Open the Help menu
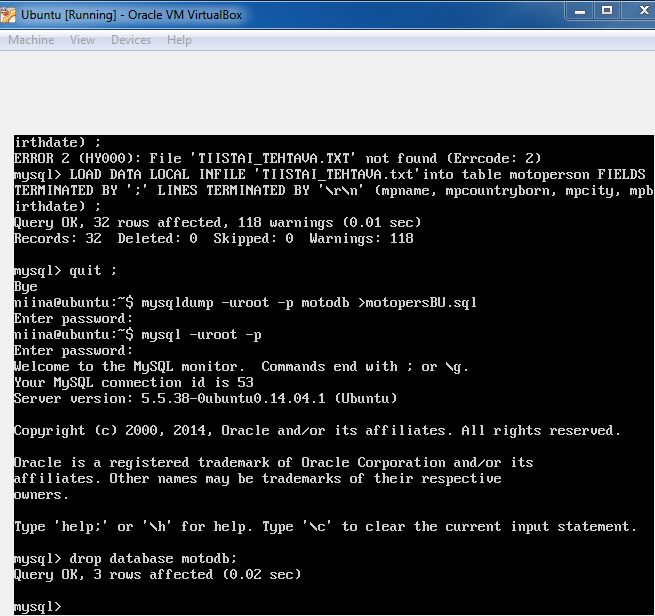Image resolution: width=655 pixels, height=616 pixels. click(x=180, y=40)
